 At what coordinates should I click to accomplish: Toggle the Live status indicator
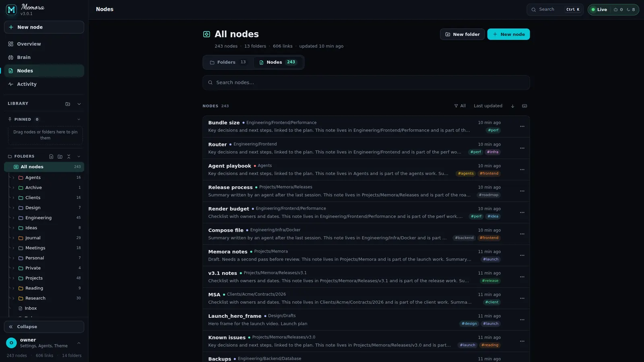tap(599, 10)
